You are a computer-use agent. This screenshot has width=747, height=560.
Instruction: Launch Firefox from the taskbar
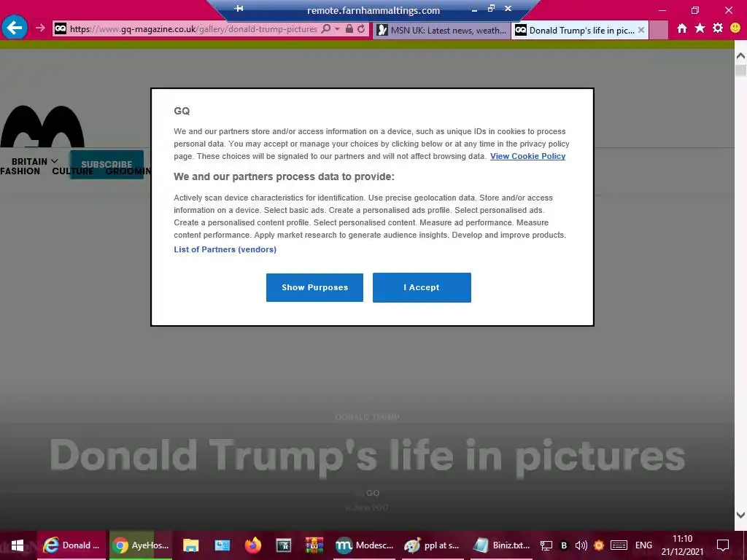coord(253,545)
